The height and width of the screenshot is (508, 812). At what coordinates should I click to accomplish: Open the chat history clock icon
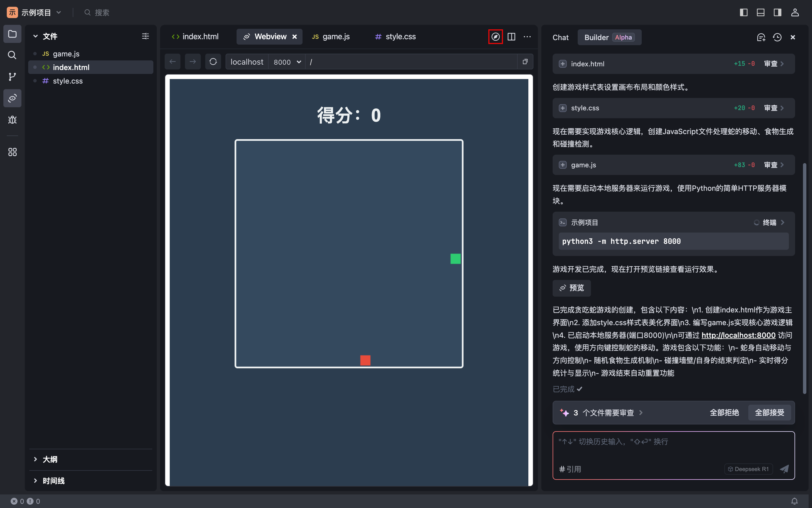(777, 37)
